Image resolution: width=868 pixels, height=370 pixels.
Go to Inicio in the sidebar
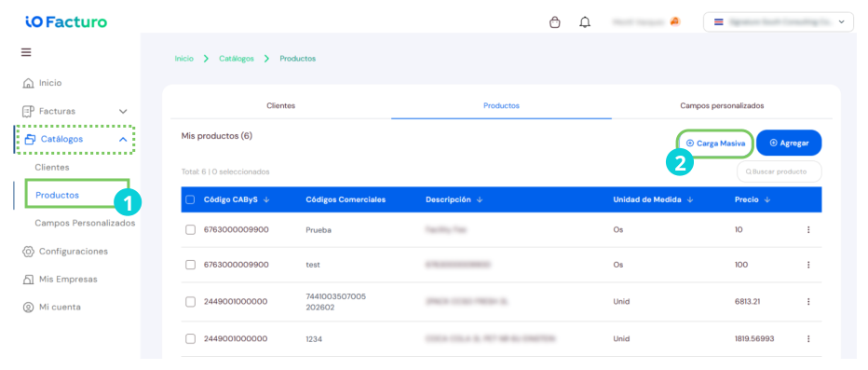(42, 83)
